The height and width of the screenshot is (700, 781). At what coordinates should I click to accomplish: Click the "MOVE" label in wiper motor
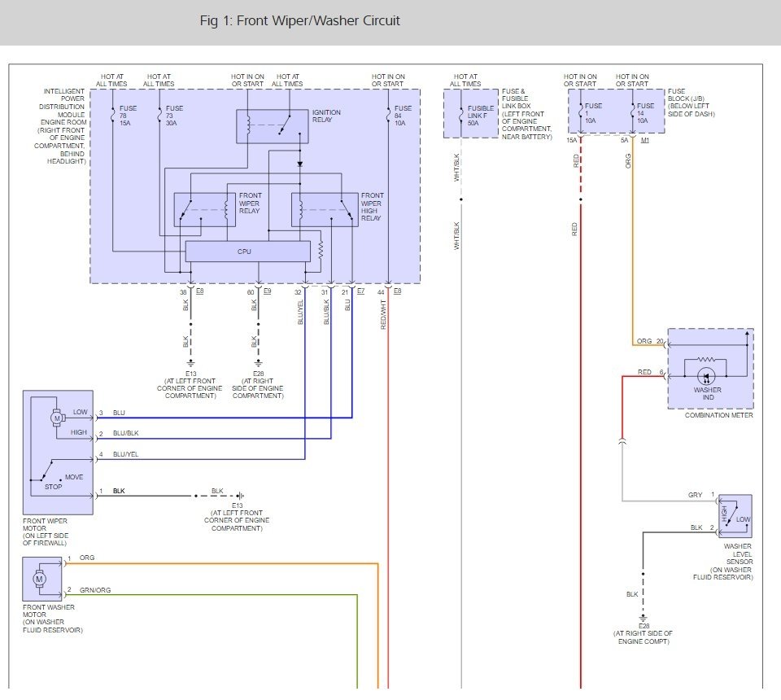(x=74, y=477)
